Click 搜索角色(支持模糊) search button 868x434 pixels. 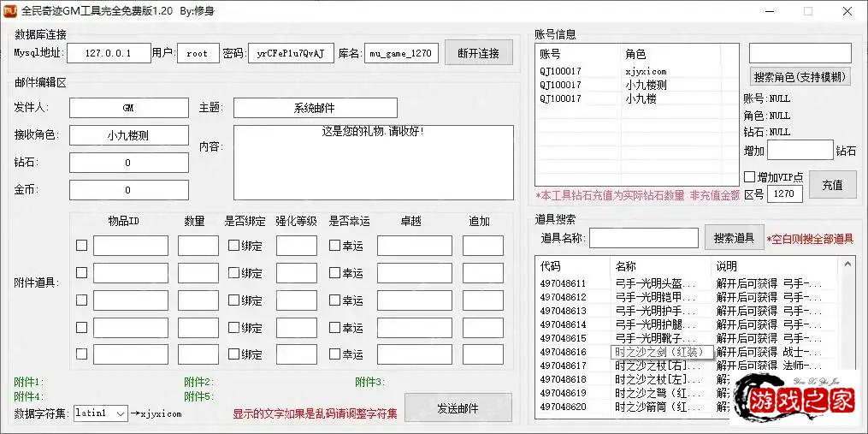click(x=800, y=77)
